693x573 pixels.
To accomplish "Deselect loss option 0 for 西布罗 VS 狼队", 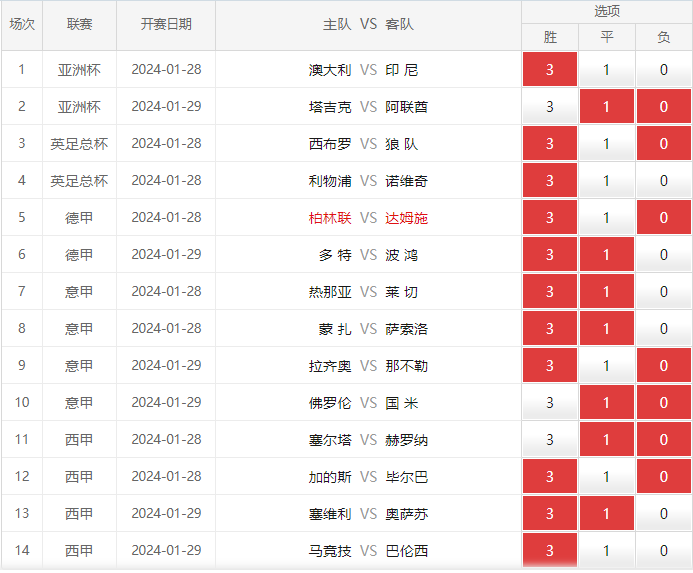I will click(663, 144).
